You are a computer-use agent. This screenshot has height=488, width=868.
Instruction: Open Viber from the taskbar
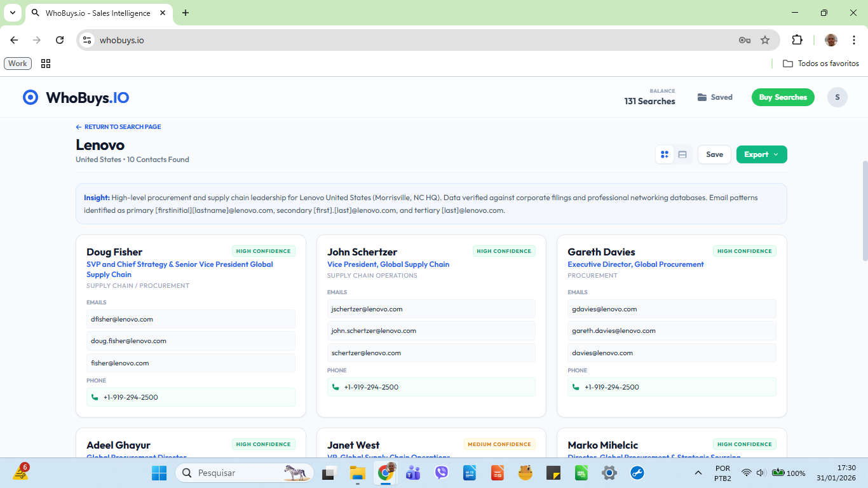(441, 473)
